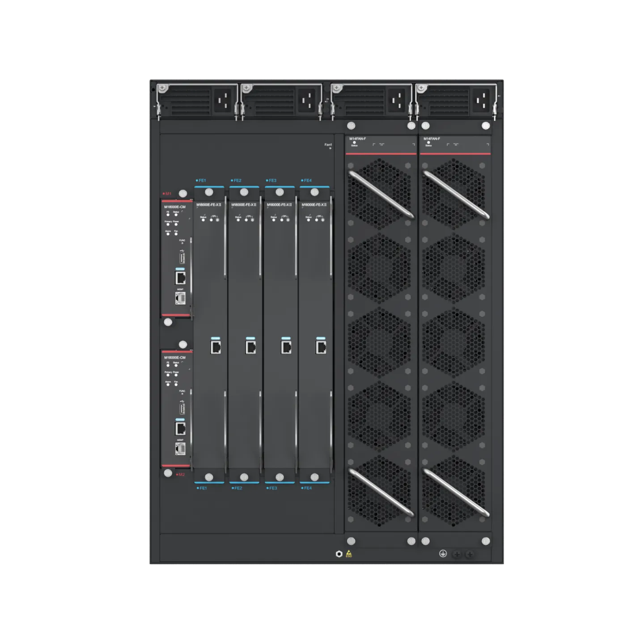Click the top thumbscrew on the FE2 card
Screen dimensions: 644x644
(x=244, y=192)
